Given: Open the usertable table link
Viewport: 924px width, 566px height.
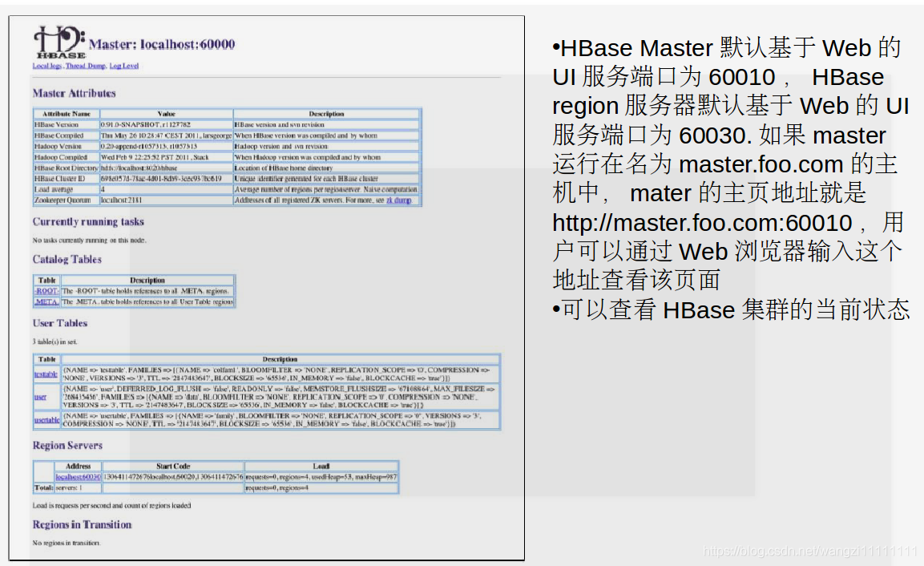Looking at the screenshot, I should (46, 420).
